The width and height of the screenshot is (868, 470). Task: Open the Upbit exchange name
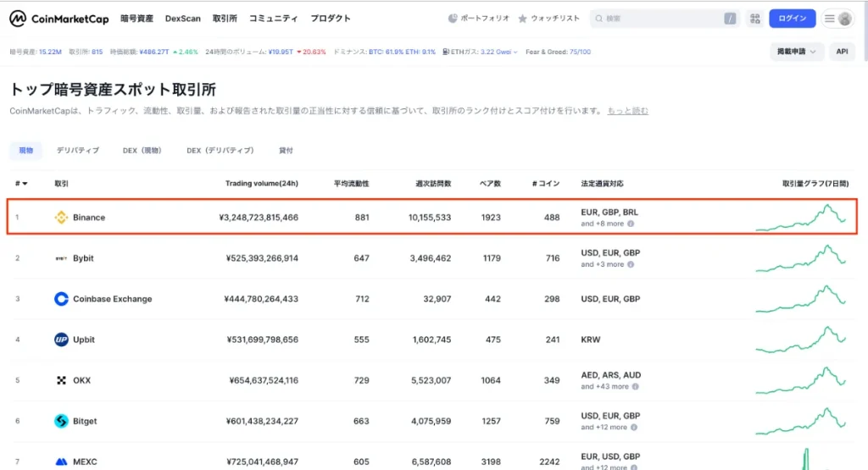point(84,340)
